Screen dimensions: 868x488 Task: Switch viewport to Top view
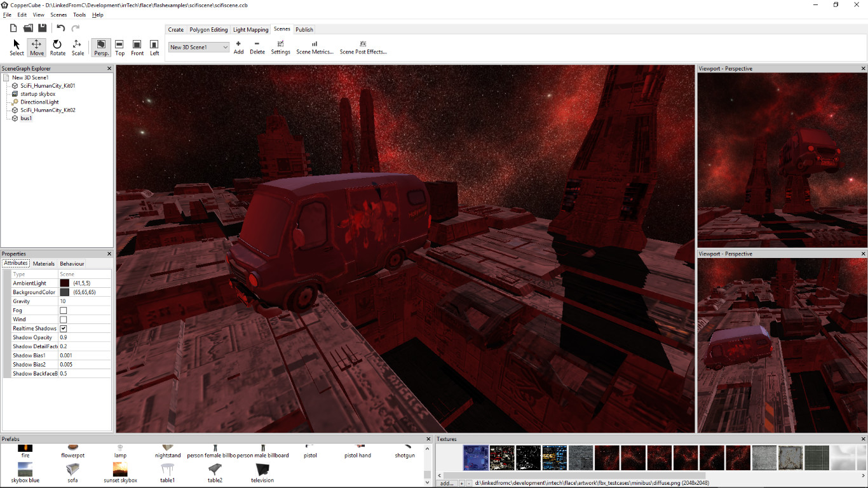click(119, 46)
